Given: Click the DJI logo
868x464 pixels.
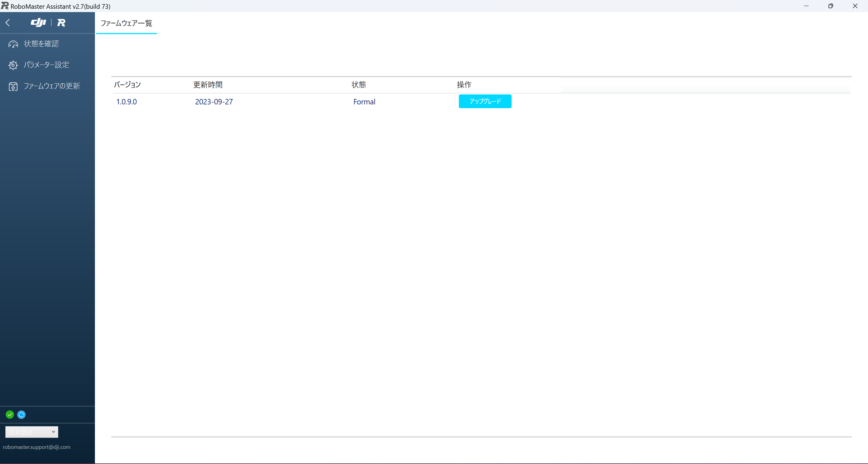Looking at the screenshot, I should click(38, 23).
